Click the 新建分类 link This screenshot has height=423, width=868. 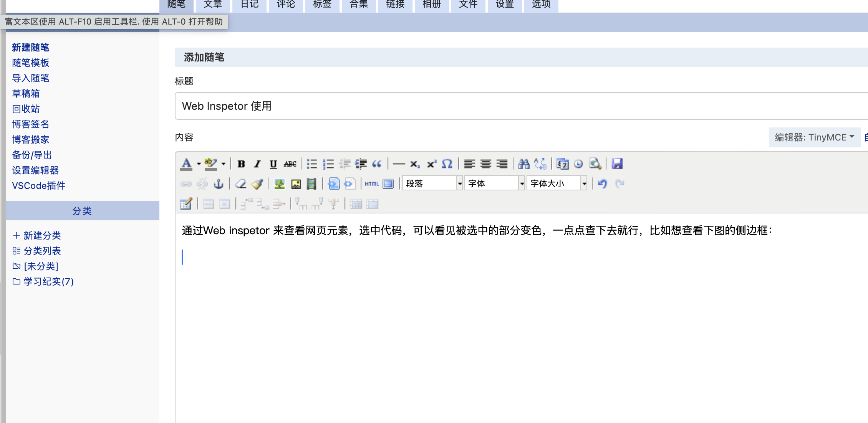[42, 236]
